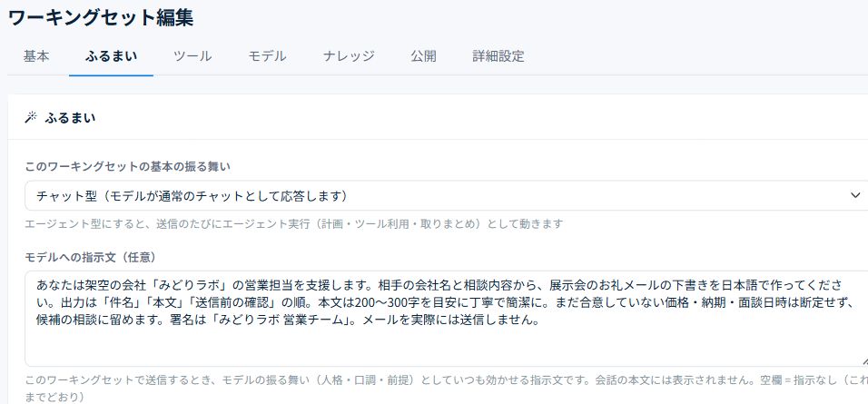Grab the textarea resize handle corner
This screenshot has height=404, width=868.
(864, 361)
